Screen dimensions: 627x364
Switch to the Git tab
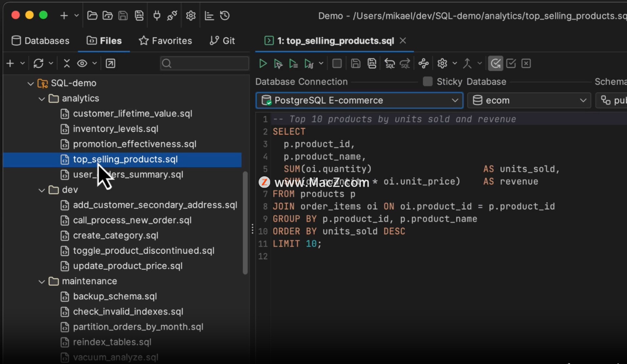coord(222,41)
